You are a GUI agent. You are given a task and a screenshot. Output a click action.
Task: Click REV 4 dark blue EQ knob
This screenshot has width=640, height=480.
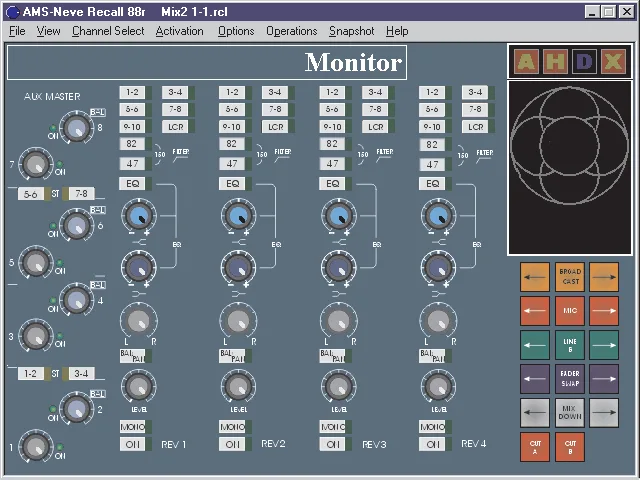click(x=438, y=268)
